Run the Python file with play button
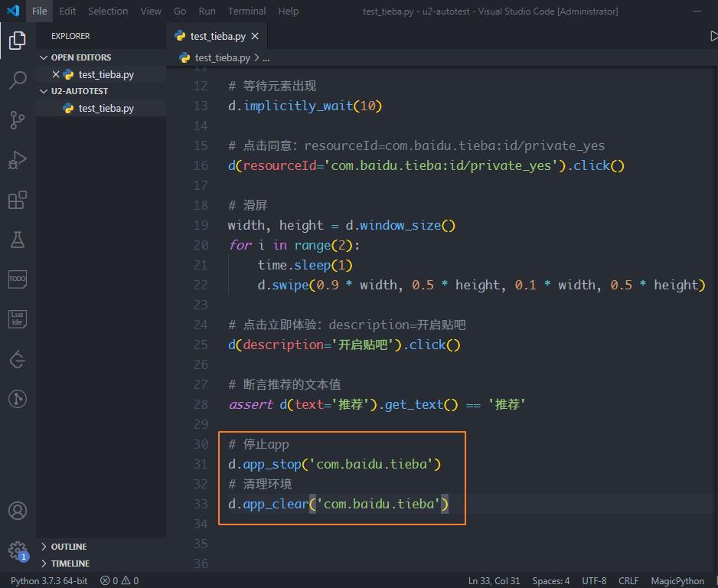 713,36
